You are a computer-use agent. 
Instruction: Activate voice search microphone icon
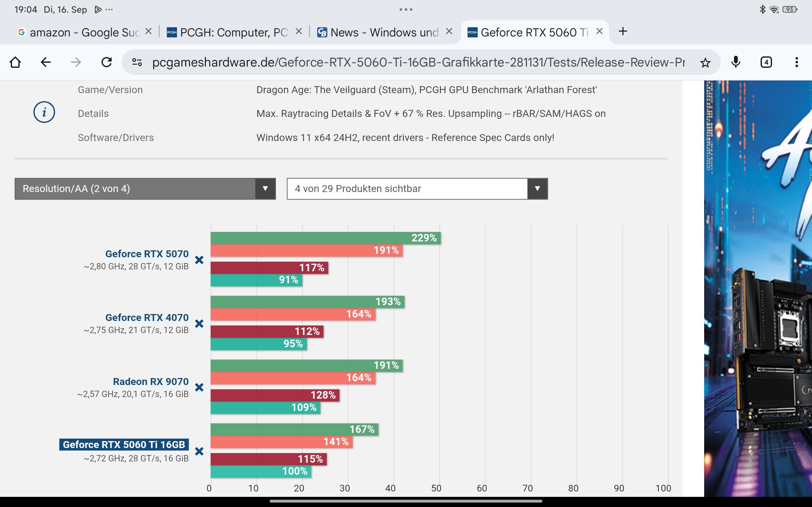coord(736,62)
